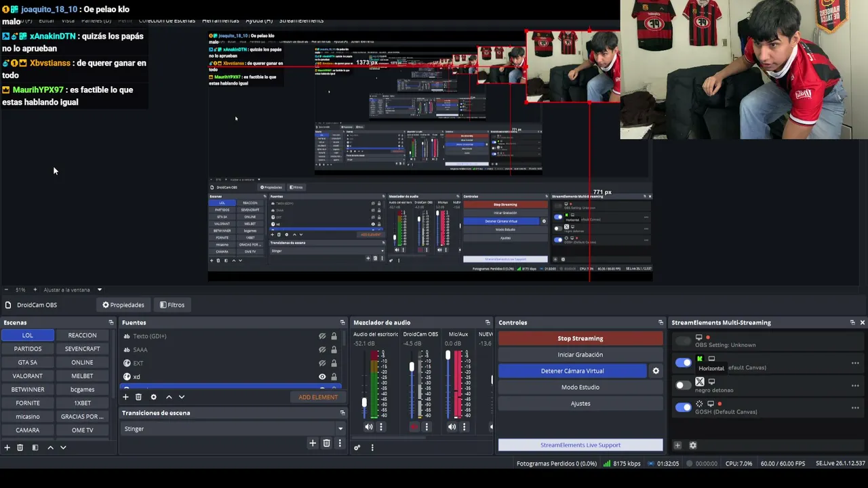Click Detener Cámara Virtual button
Screen dimensions: 868x488
tap(572, 371)
